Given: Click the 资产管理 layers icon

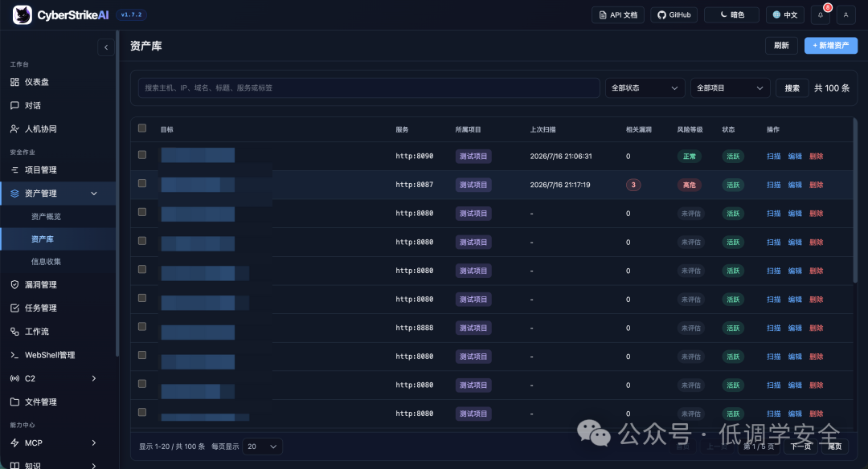Looking at the screenshot, I should [x=15, y=193].
